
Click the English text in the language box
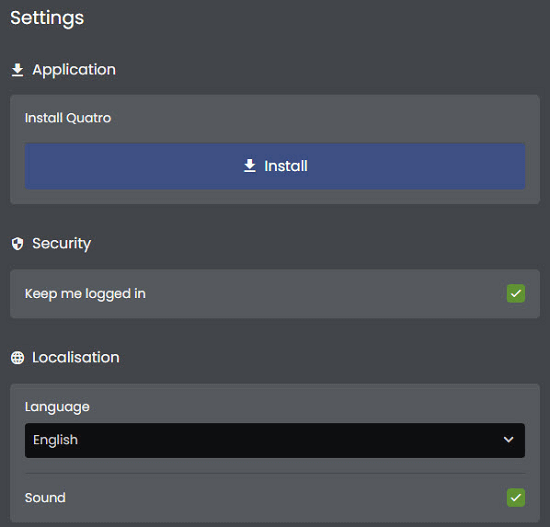tap(55, 440)
